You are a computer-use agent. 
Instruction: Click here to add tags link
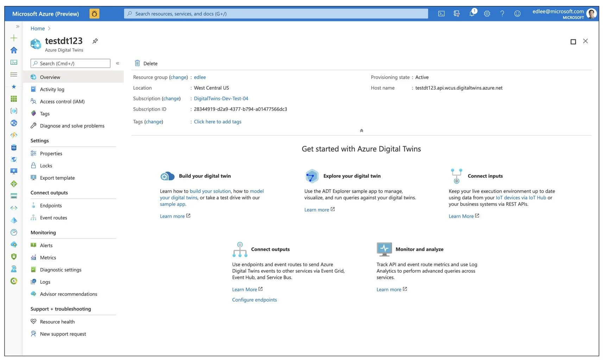218,122
